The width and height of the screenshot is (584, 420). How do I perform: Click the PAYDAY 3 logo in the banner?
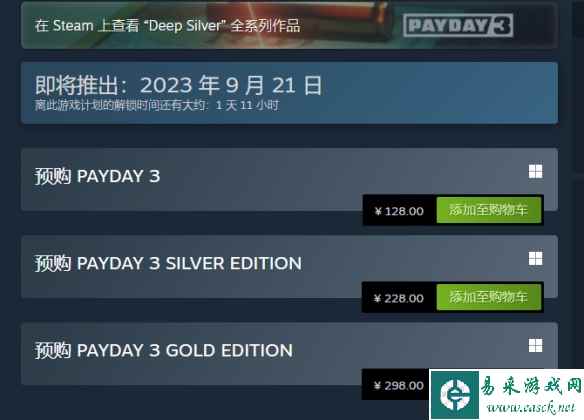[458, 25]
